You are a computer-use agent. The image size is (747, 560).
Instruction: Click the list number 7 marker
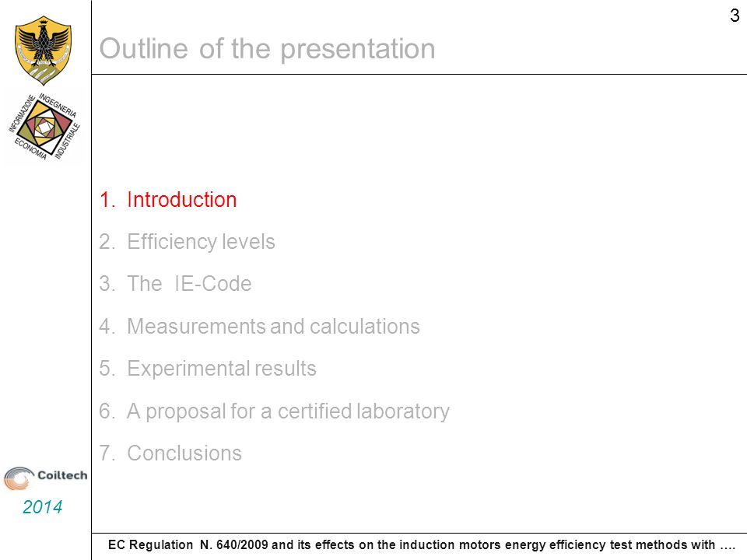107,453
